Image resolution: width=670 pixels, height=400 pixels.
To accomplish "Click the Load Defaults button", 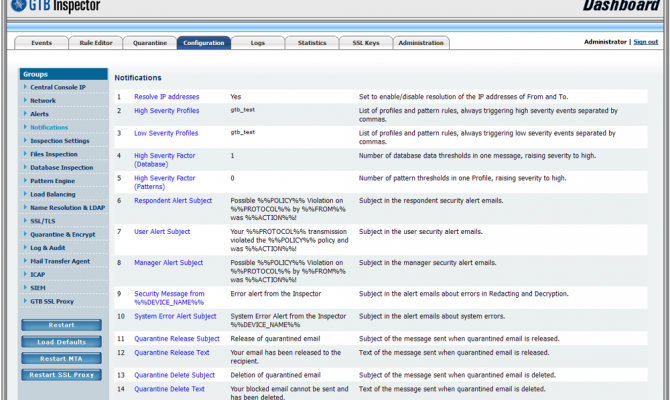I will 62,342.
